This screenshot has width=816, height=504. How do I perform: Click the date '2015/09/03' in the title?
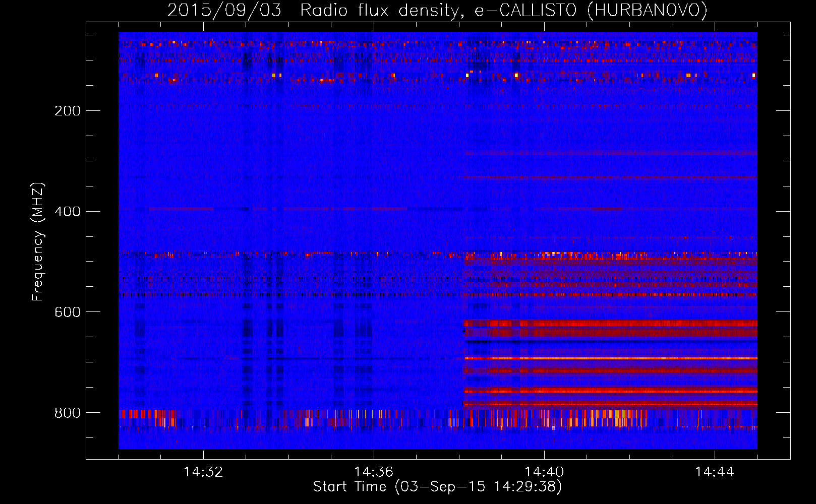[224, 11]
